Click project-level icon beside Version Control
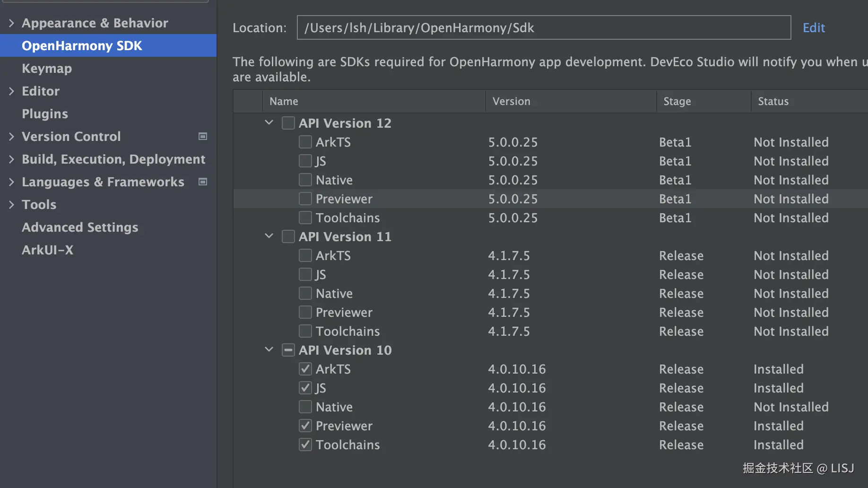This screenshot has width=868, height=488. pos(203,136)
